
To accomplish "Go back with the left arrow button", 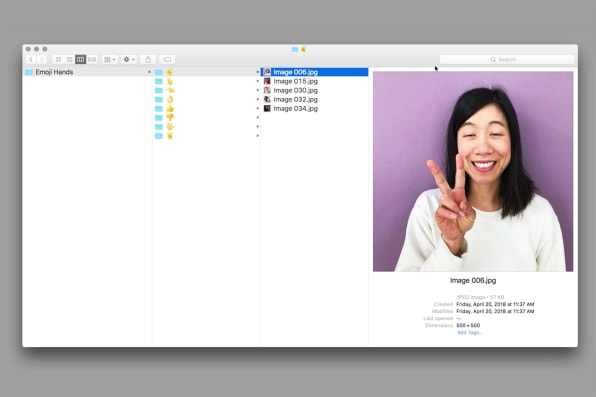I will coord(31,59).
